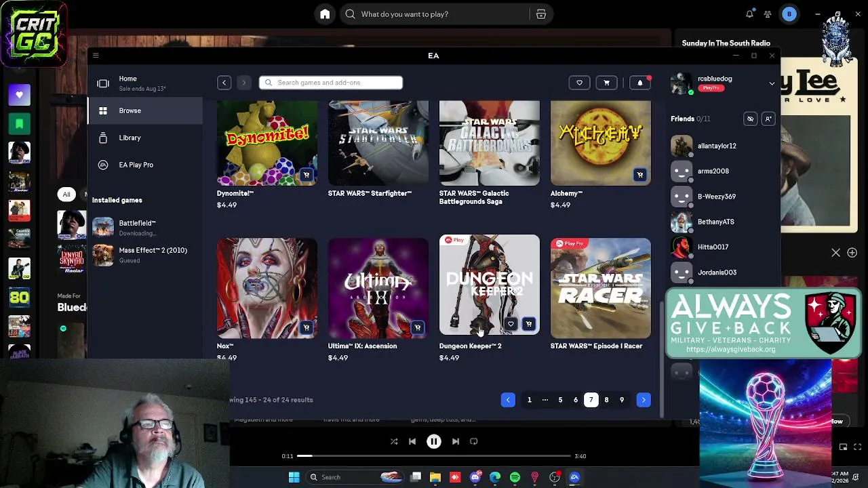Select installed game Battlefield
This screenshot has height=488, width=868.
click(x=145, y=228)
